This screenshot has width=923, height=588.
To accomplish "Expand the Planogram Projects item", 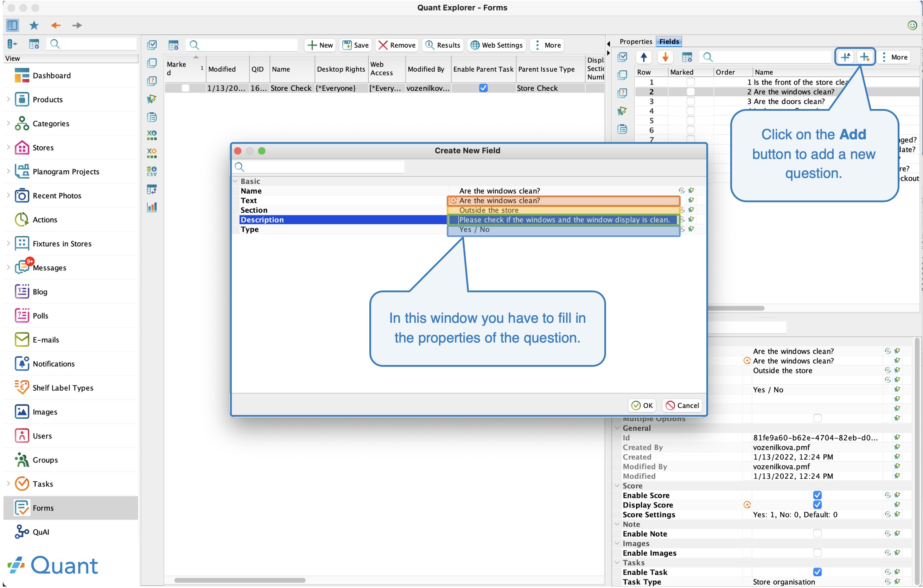I will click(x=8, y=171).
